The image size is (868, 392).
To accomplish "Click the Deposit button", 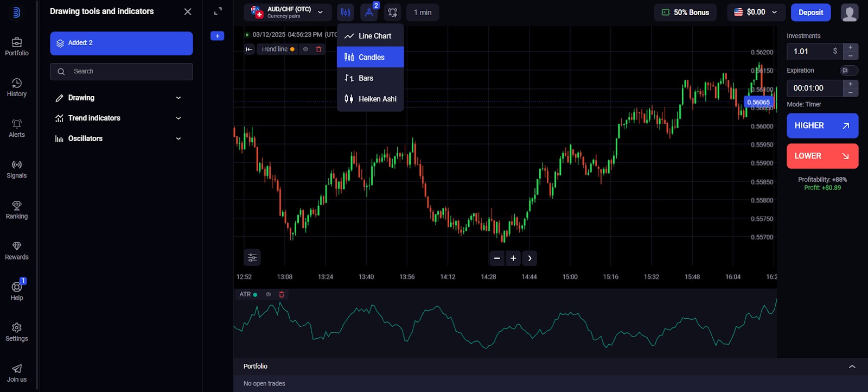I will tap(811, 12).
